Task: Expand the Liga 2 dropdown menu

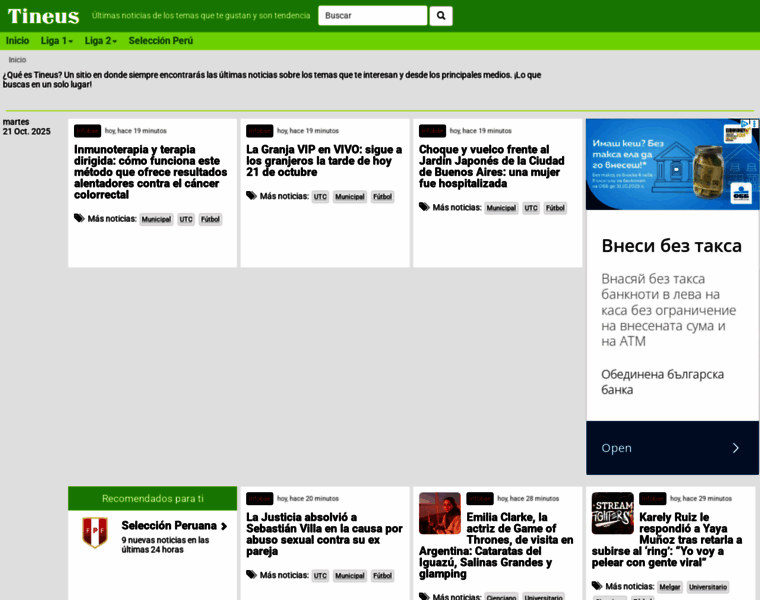Action: tap(100, 41)
